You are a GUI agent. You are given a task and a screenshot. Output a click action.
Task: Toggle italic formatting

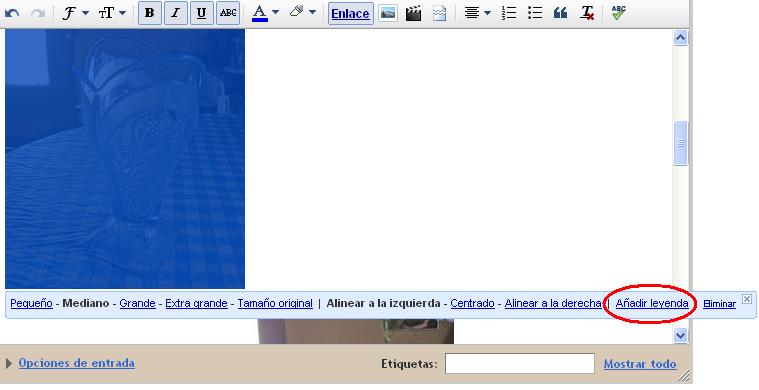point(175,13)
